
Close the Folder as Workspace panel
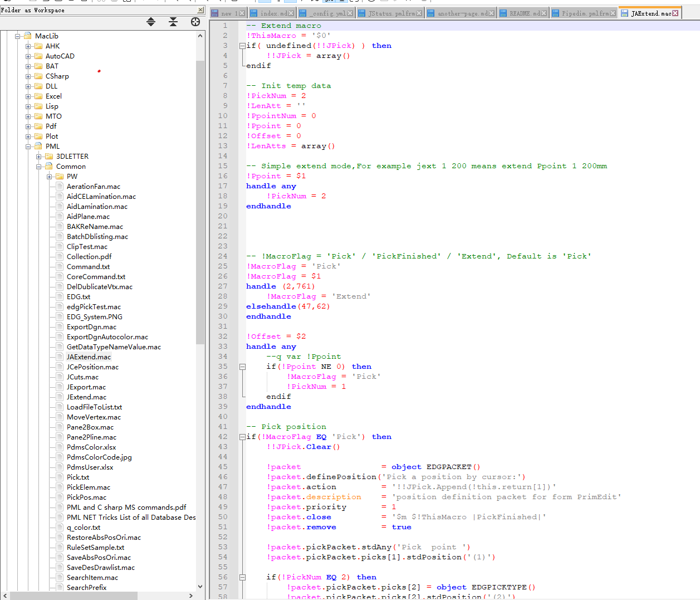click(200, 10)
